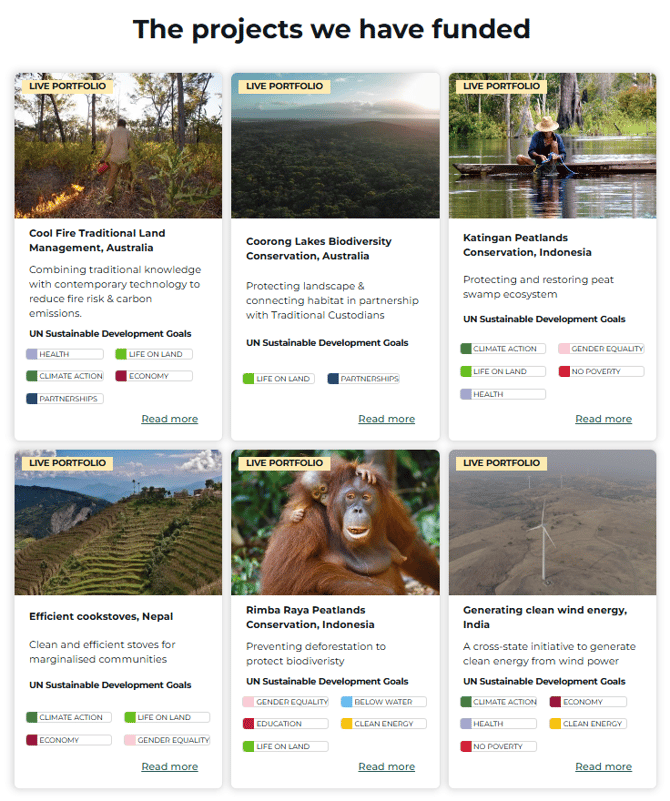Click the Clean Energy tag on India wind card

(588, 723)
